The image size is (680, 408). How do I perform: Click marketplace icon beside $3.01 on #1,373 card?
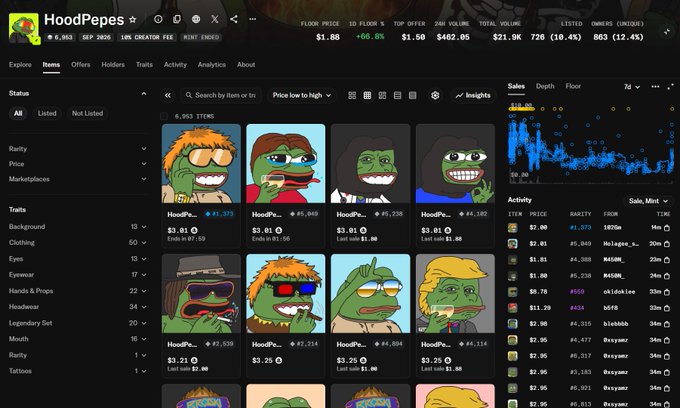point(194,230)
